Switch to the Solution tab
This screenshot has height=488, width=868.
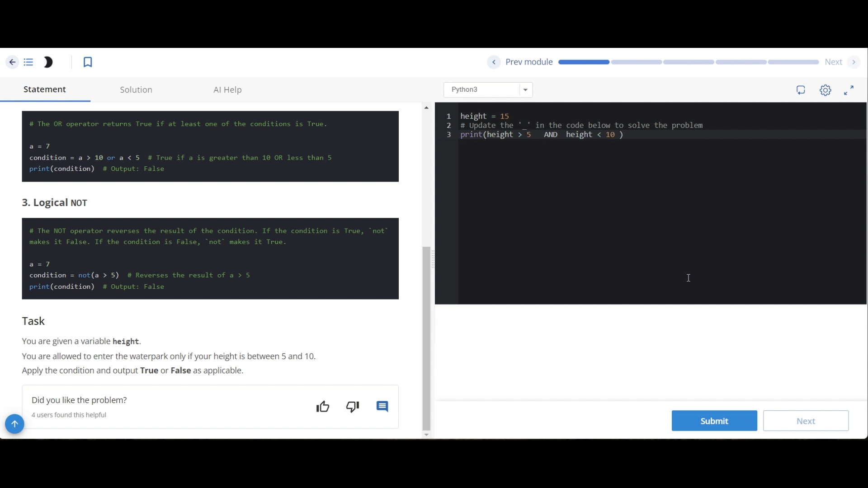(136, 89)
